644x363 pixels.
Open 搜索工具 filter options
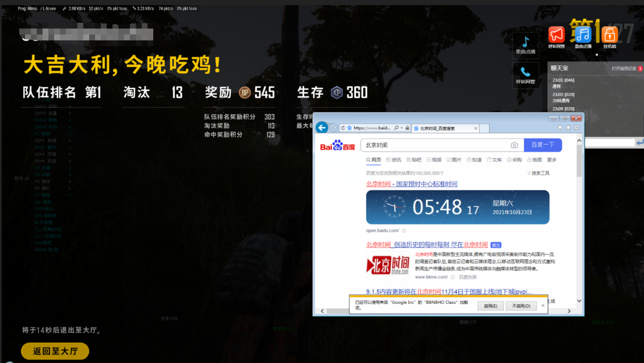coord(539,173)
